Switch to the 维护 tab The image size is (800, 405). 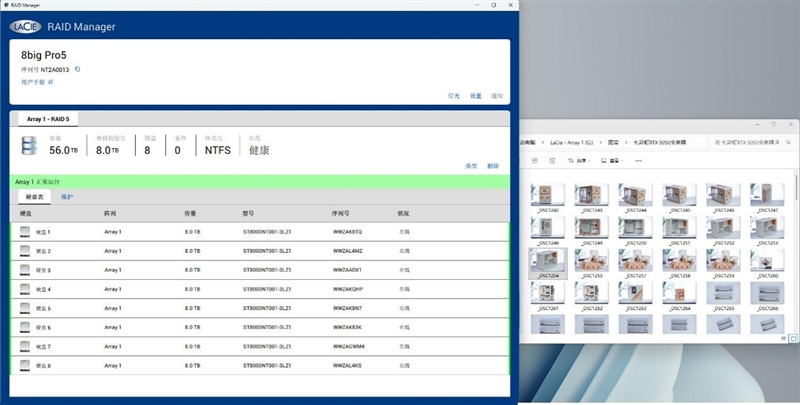[67, 197]
